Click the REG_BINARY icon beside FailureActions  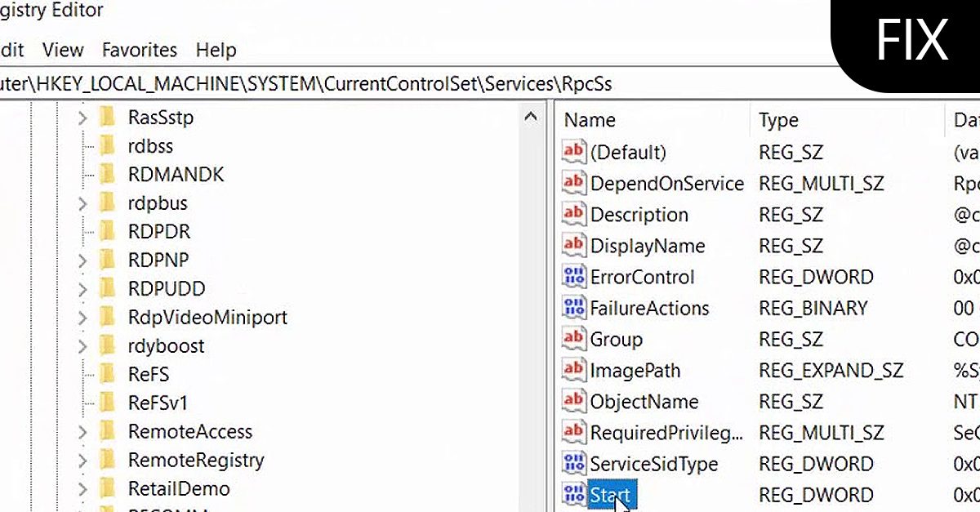[x=573, y=308]
